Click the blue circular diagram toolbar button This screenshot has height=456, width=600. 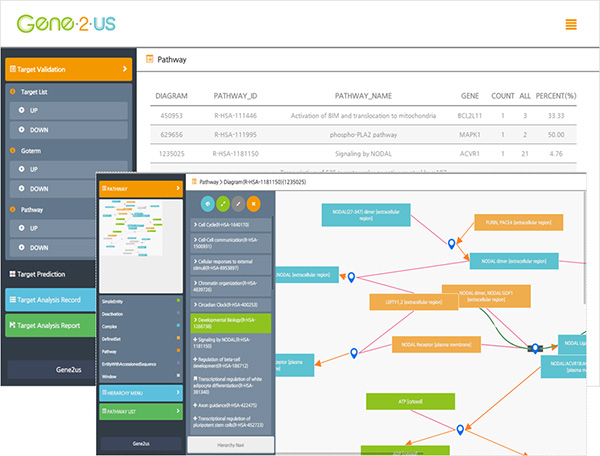[208, 204]
